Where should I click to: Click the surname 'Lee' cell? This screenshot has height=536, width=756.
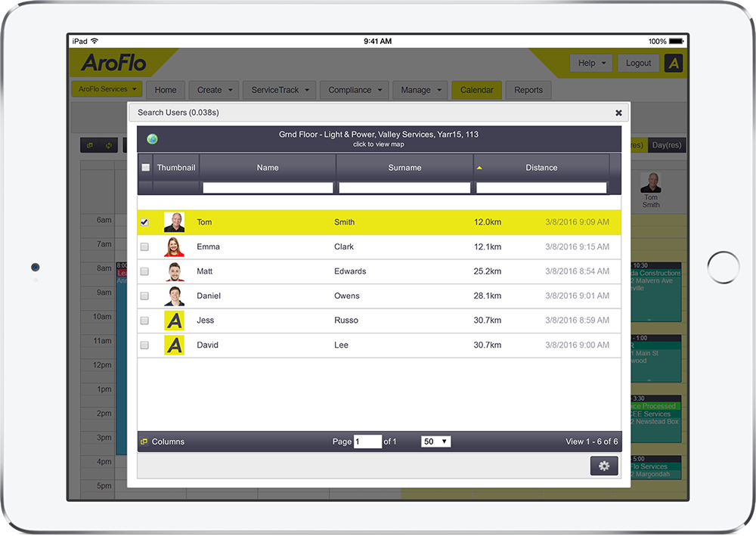[x=341, y=345]
